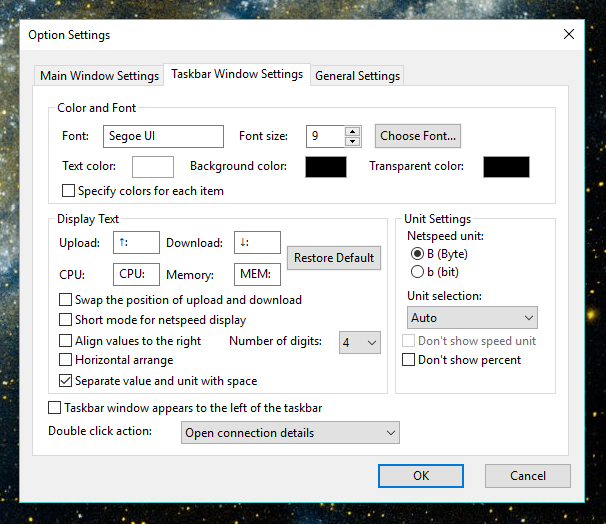Enable Don't show percent checkbox
The image size is (606, 524).
point(409,360)
